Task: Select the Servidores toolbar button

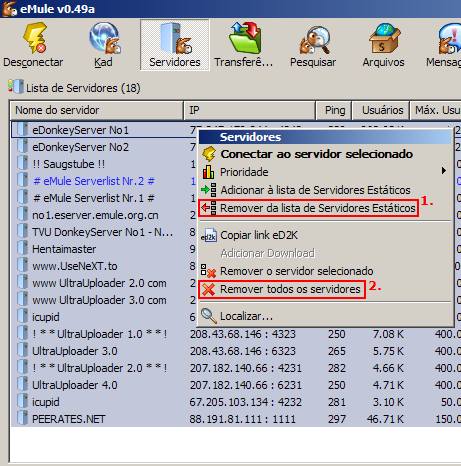Action: point(175,45)
